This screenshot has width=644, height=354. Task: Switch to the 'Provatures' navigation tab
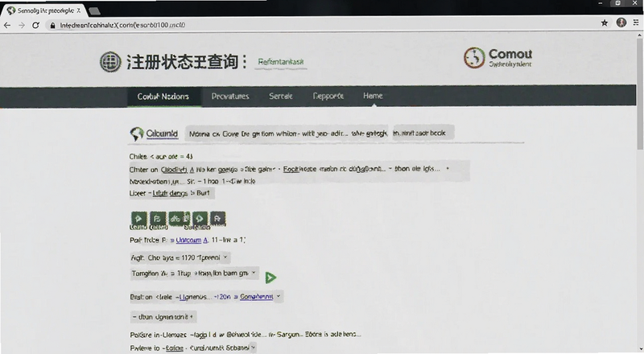(x=230, y=97)
